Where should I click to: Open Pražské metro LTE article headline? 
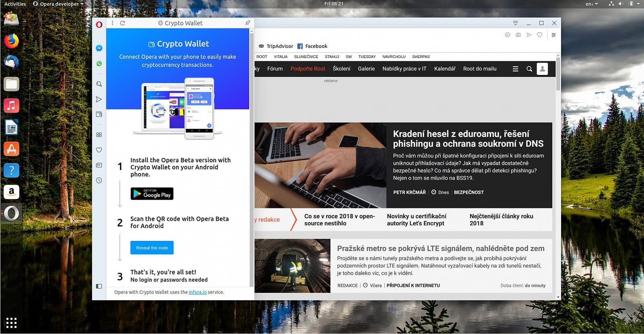coord(441,249)
